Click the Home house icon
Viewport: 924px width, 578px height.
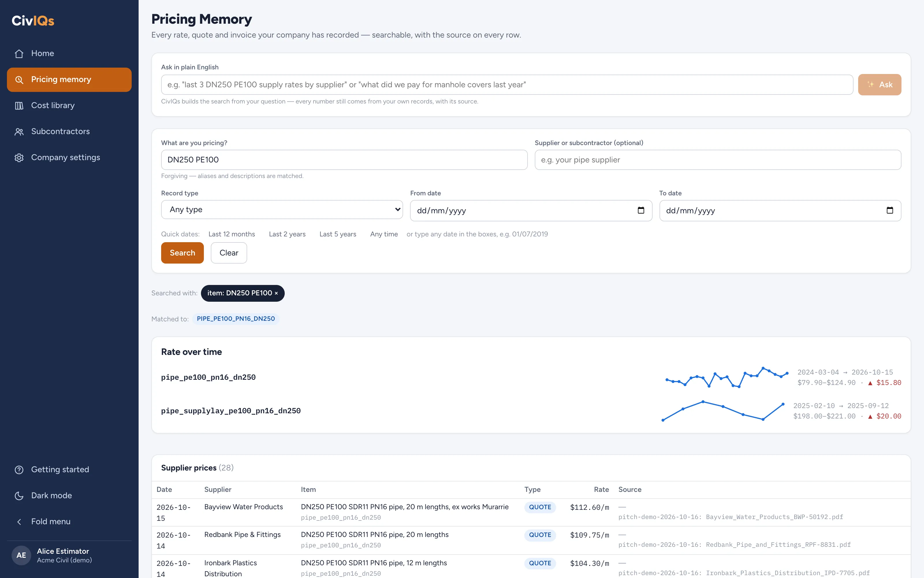[x=19, y=53]
